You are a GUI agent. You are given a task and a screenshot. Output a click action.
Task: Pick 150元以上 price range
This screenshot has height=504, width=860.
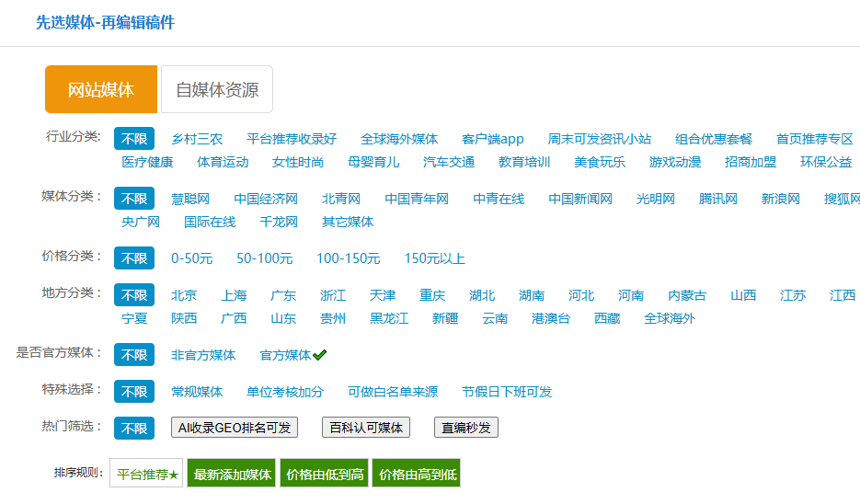tap(435, 258)
